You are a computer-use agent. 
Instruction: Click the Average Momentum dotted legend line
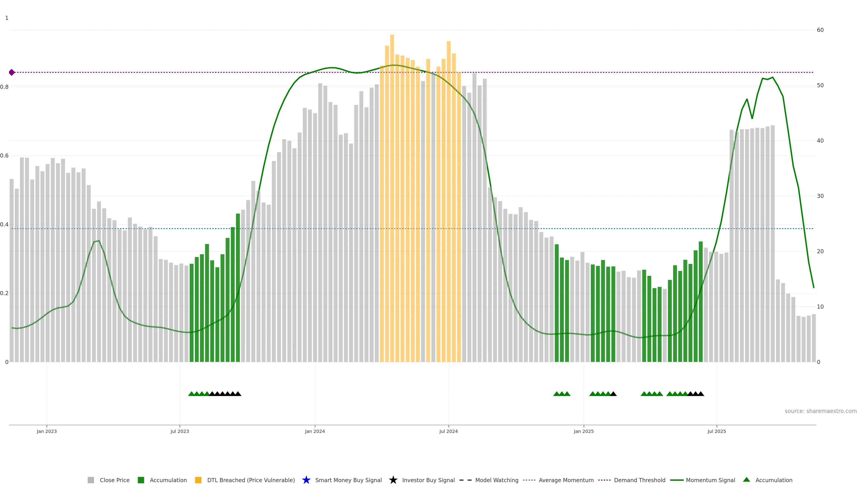[x=529, y=480]
